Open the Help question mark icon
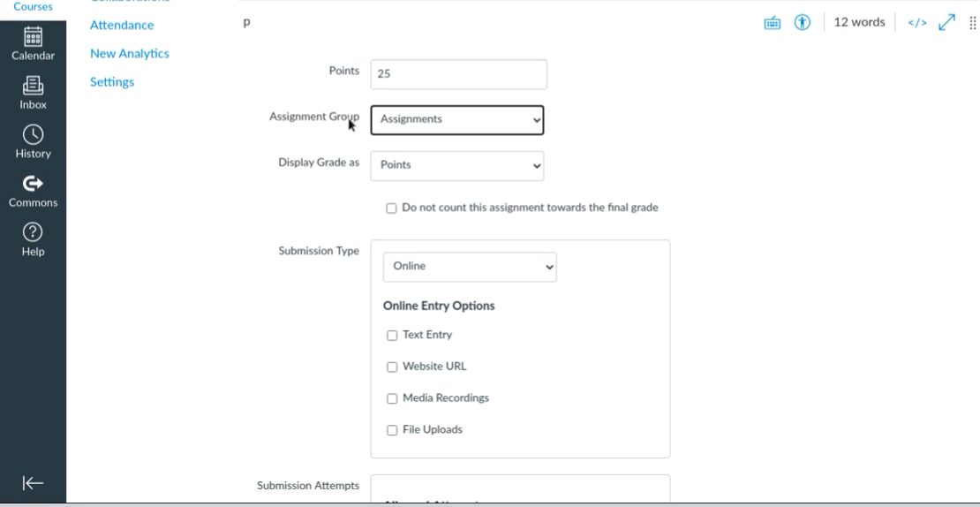This screenshot has width=980, height=507. coord(33,238)
